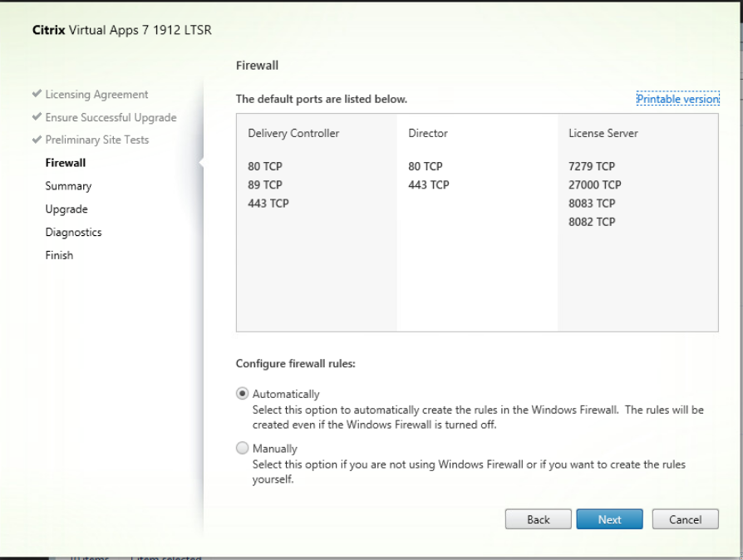The height and width of the screenshot is (560, 743).
Task: Select the Upgrade step in sidebar
Action: point(66,209)
